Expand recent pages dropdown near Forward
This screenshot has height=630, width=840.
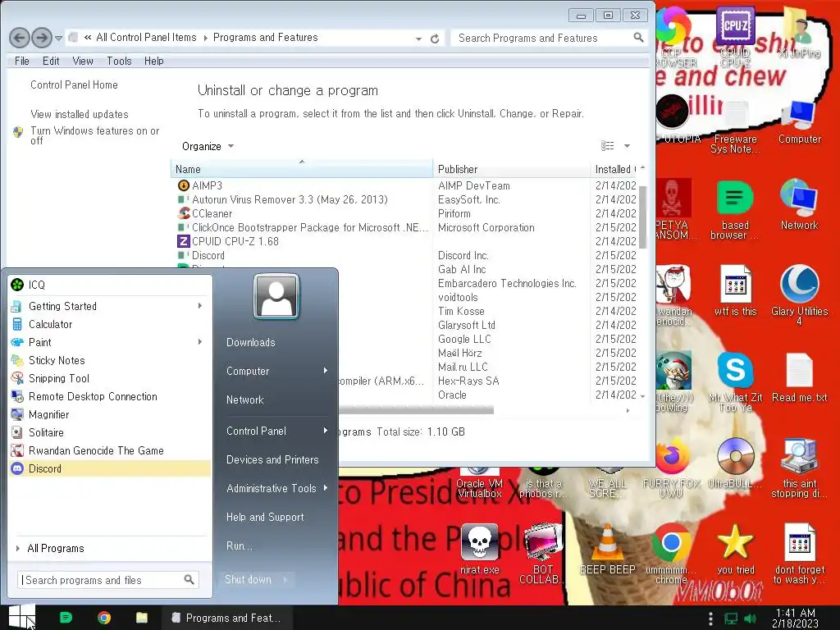[x=59, y=38]
